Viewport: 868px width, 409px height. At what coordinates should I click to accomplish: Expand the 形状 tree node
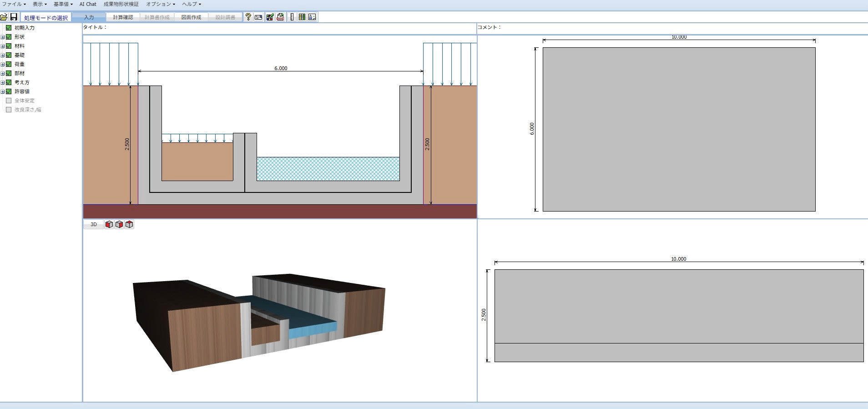click(x=3, y=37)
